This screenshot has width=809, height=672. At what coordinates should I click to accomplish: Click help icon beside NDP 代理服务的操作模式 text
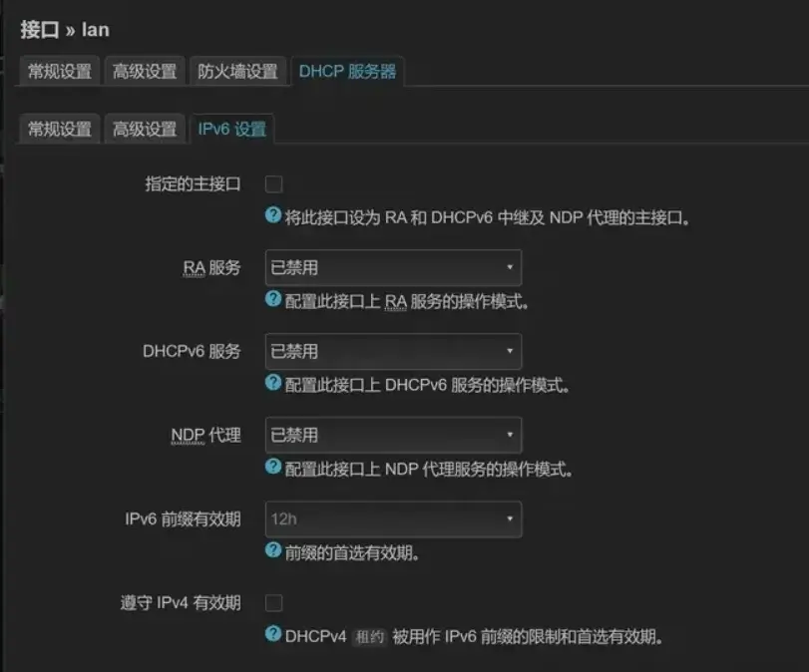point(273,467)
